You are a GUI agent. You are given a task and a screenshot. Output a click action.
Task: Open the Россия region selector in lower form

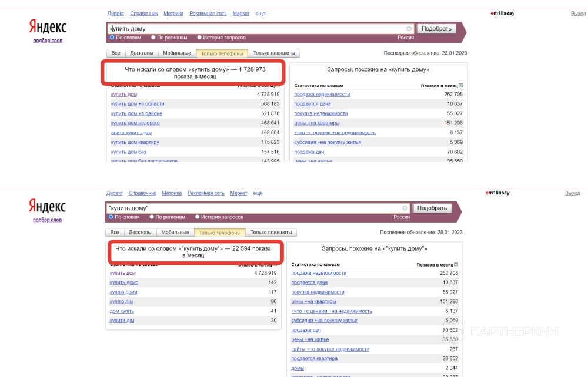(402, 217)
